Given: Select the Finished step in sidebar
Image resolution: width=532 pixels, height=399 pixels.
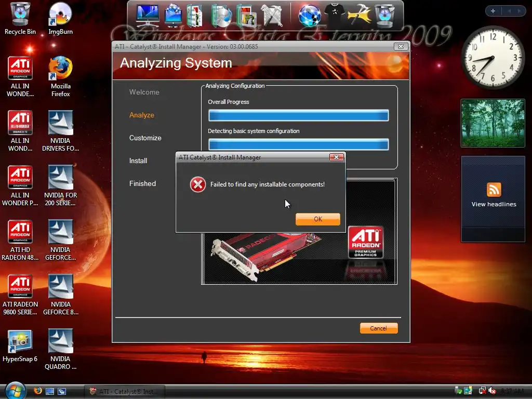Looking at the screenshot, I should (142, 183).
